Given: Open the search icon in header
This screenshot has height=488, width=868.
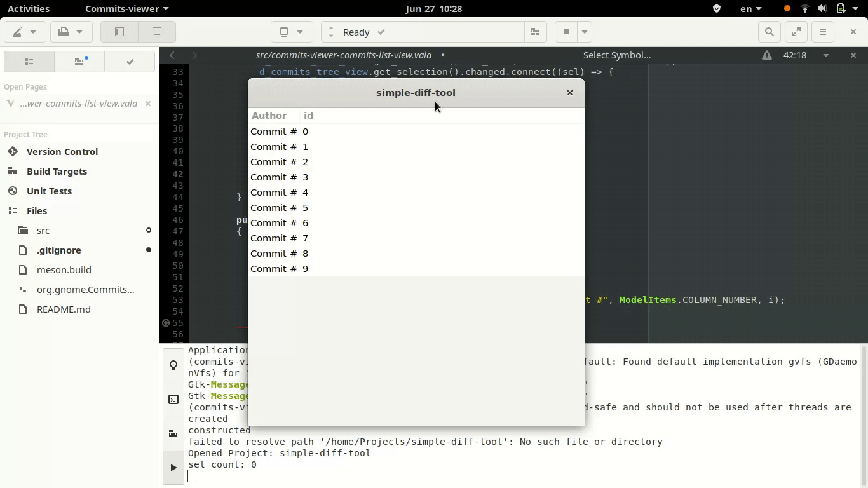Looking at the screenshot, I should point(770,32).
